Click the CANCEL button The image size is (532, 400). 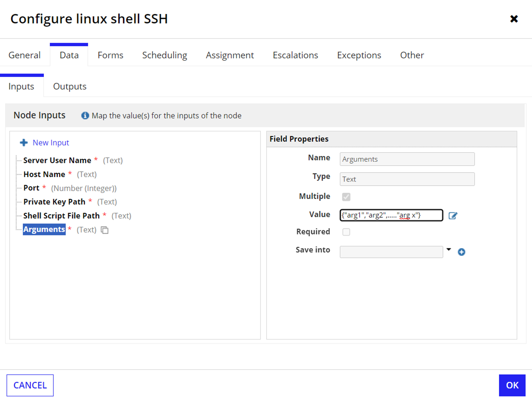click(x=30, y=385)
